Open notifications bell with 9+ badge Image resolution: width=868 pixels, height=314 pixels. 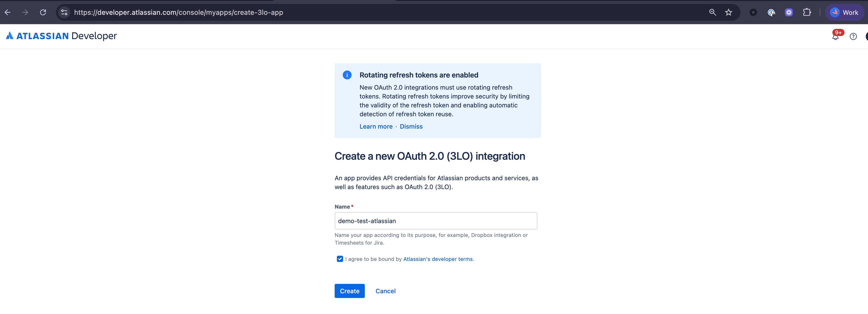pos(836,36)
